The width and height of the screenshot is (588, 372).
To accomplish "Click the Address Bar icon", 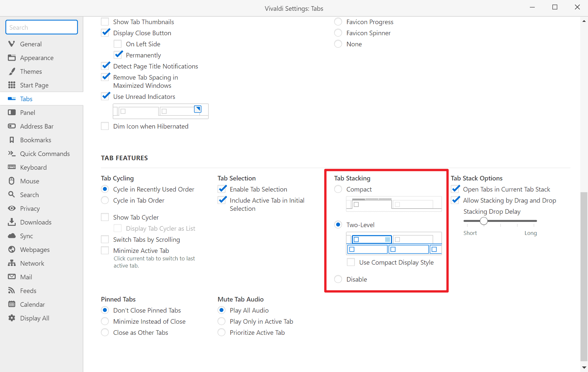I will click(x=12, y=126).
